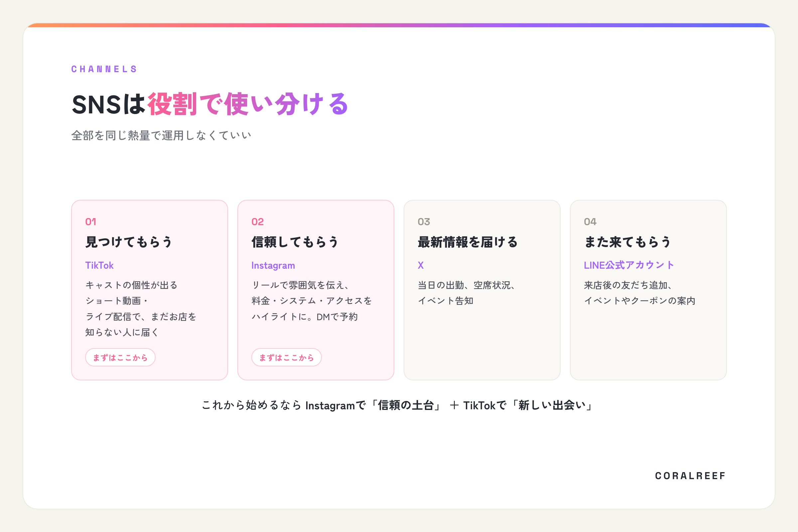Click the card title 見つけてもらう
This screenshot has width=798, height=532.
(129, 242)
